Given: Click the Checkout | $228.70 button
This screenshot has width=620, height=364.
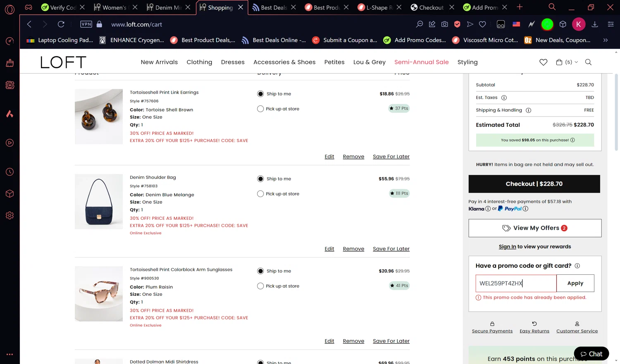Looking at the screenshot, I should pos(534,184).
